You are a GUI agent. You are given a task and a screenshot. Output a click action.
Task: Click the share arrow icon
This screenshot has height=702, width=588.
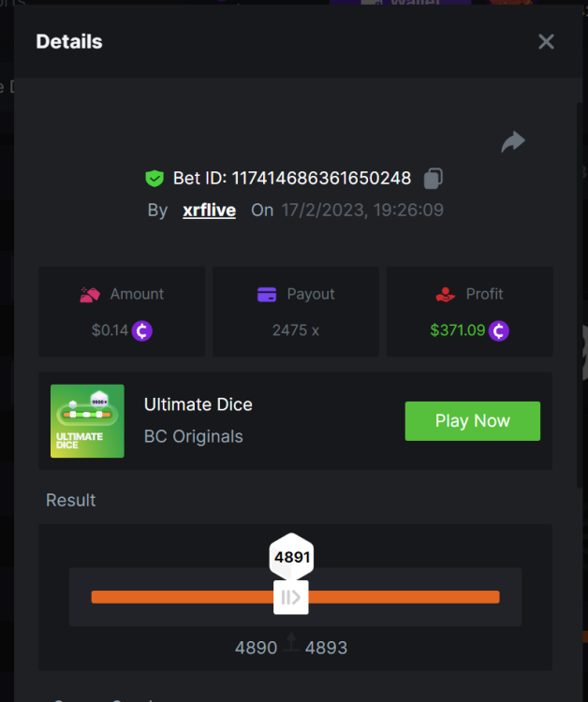click(x=513, y=142)
